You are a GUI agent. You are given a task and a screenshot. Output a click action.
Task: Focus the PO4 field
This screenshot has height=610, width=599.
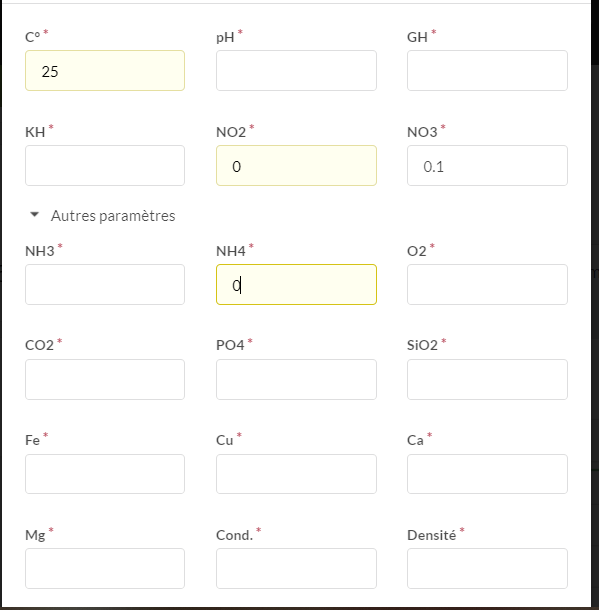point(296,379)
